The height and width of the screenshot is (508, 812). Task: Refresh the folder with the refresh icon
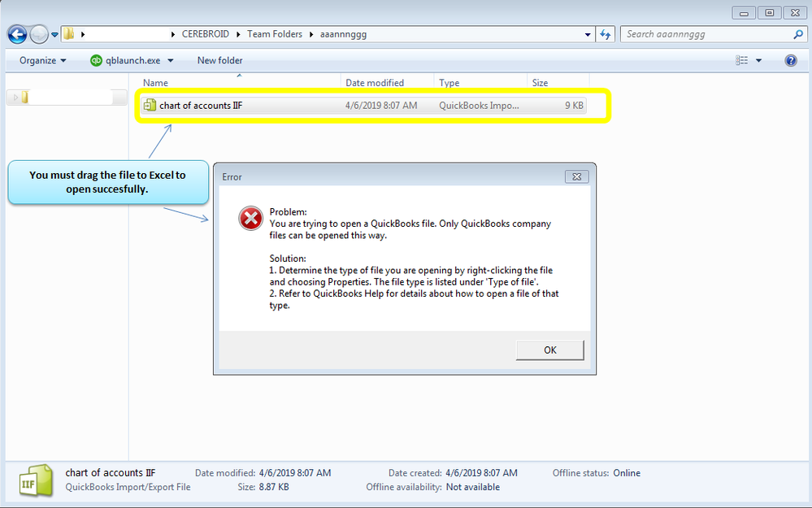tap(605, 35)
